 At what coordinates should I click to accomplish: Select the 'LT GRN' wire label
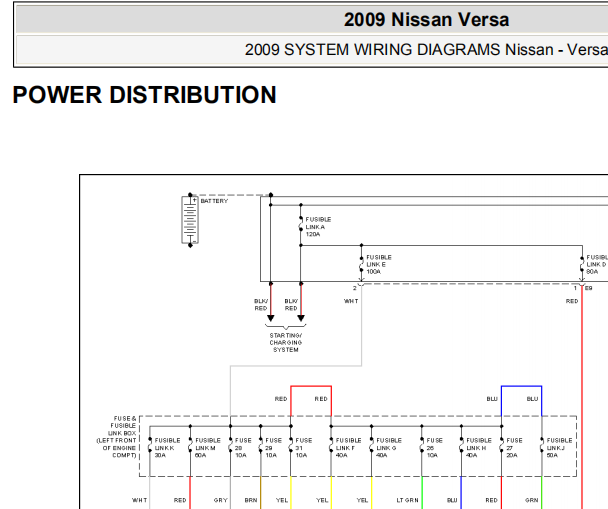pyautogui.click(x=408, y=500)
